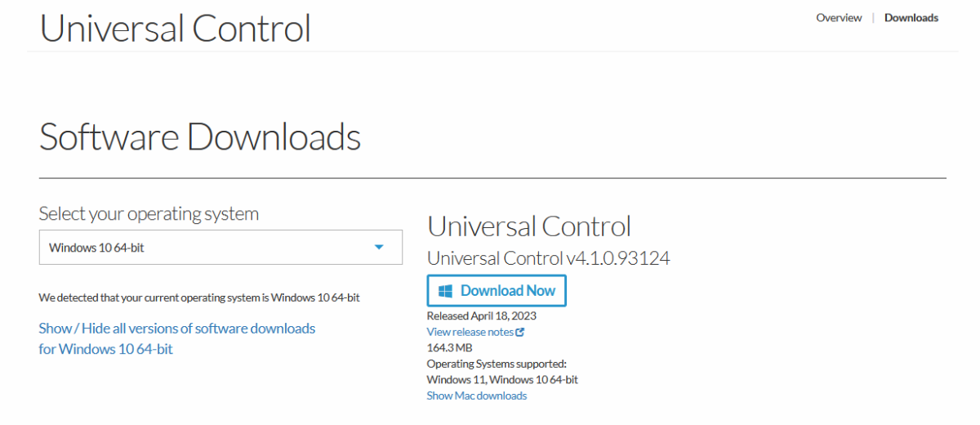Click the Windows logo on Download Now
Screen dimensions: 980x425
click(446, 291)
